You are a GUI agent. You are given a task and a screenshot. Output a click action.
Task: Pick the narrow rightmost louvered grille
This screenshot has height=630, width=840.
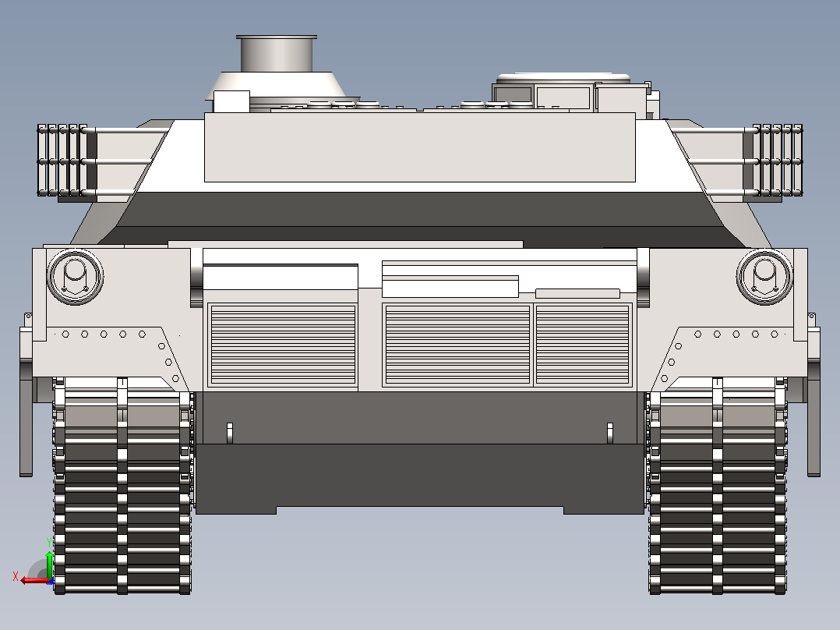pos(582,345)
